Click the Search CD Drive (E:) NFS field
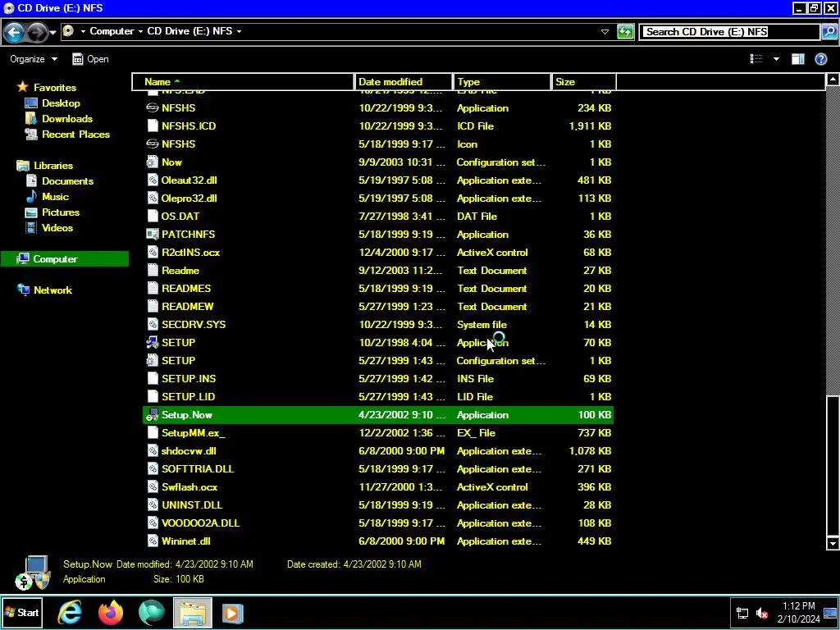 tap(731, 32)
